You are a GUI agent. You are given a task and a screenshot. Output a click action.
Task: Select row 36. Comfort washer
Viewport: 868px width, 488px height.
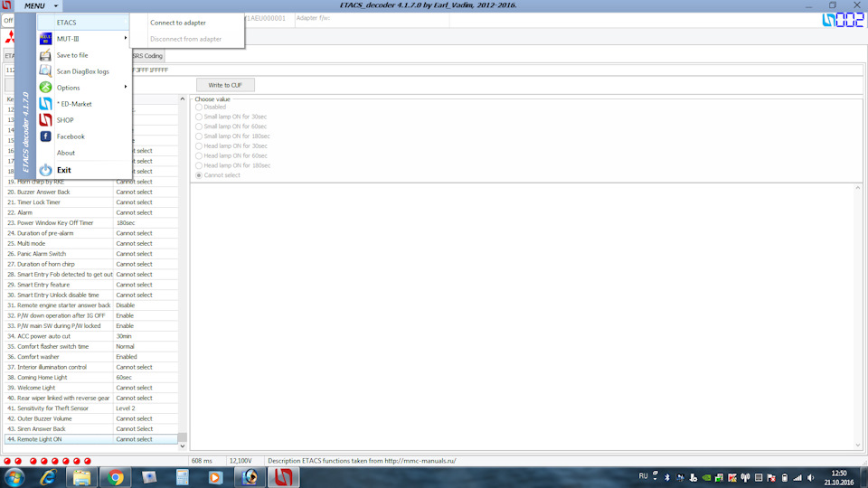click(x=91, y=357)
